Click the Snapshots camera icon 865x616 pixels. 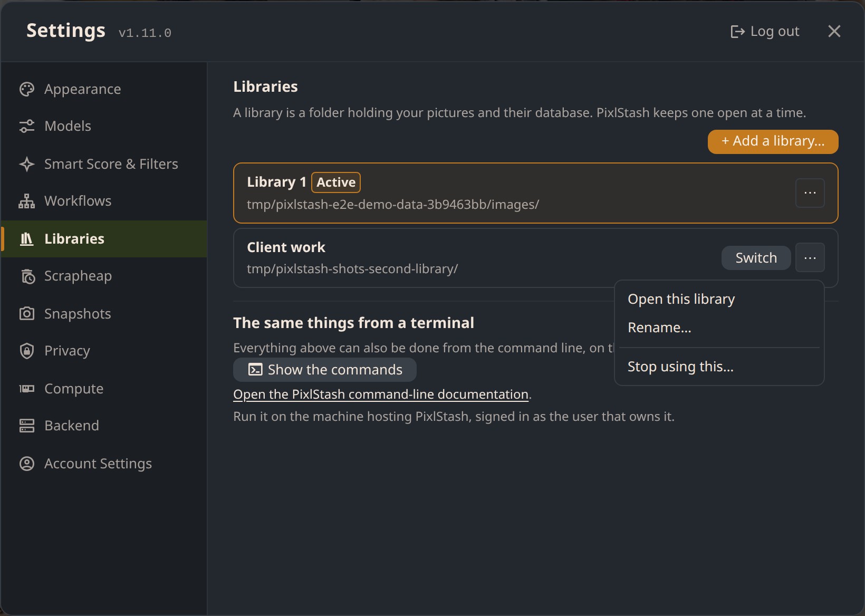click(27, 314)
